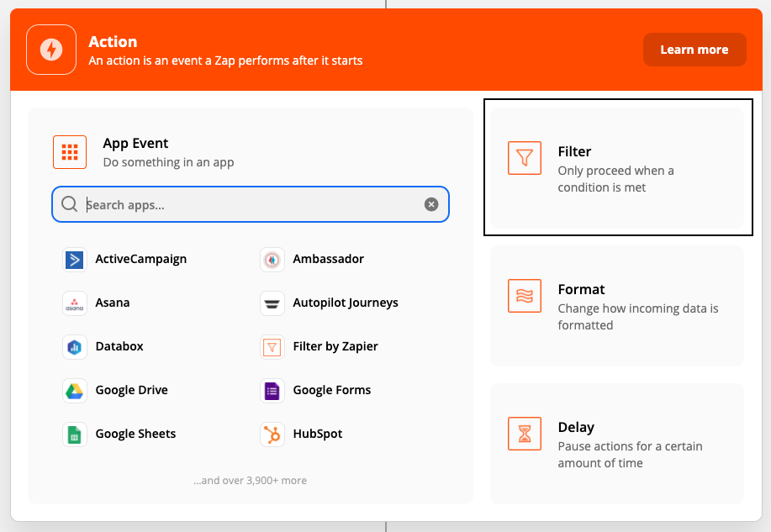The width and height of the screenshot is (771, 532).
Task: Click the search magnifier icon
Action: [x=69, y=203]
